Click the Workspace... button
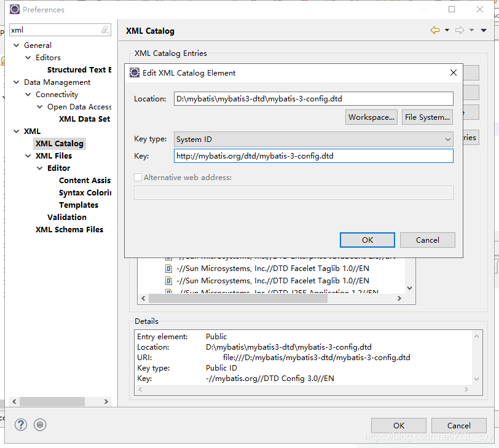This screenshot has height=448, width=499. coord(371,117)
